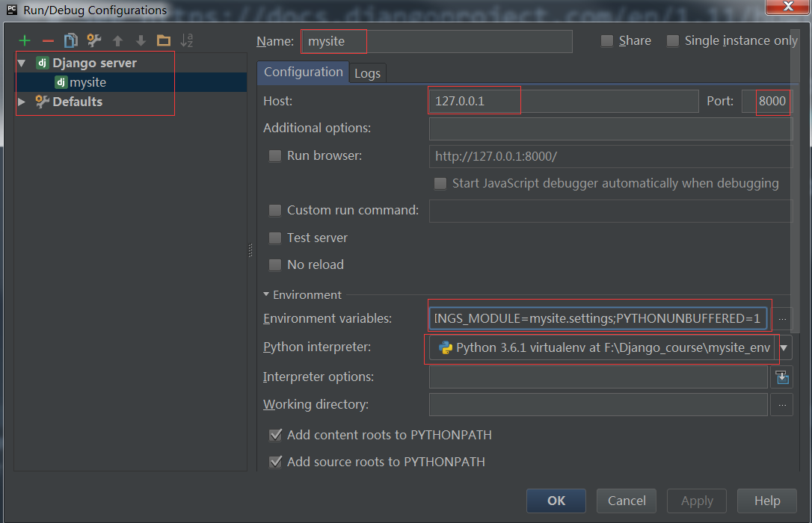This screenshot has width=812, height=523.
Task: Switch to the Configuration tab
Action: coord(303,72)
